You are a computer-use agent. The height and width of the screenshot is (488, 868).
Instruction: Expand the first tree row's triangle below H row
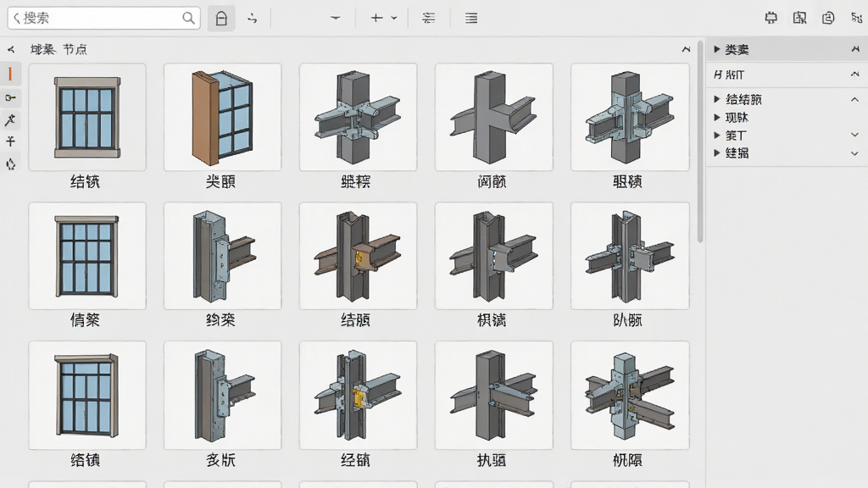(x=717, y=100)
